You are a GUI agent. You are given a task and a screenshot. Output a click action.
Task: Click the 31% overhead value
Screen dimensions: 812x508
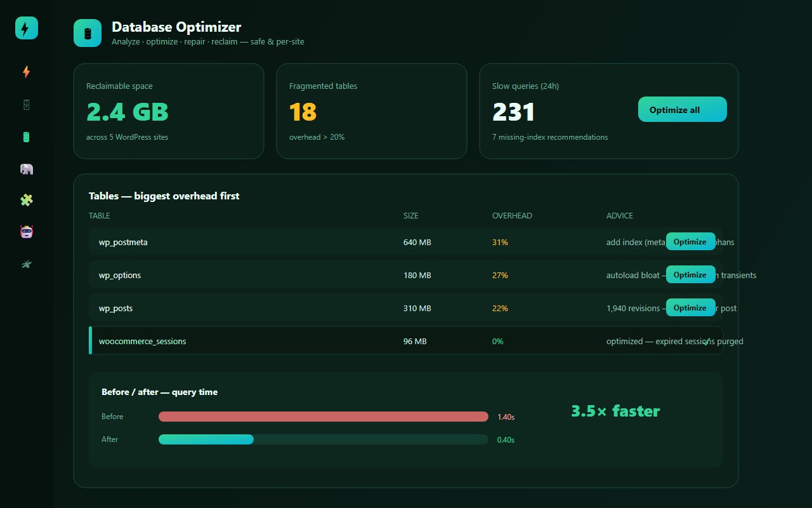[x=500, y=242]
